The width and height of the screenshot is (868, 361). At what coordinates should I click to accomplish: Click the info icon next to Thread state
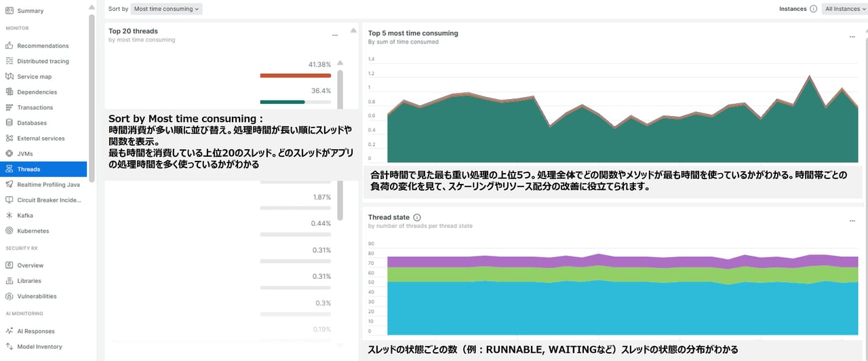pos(417,218)
